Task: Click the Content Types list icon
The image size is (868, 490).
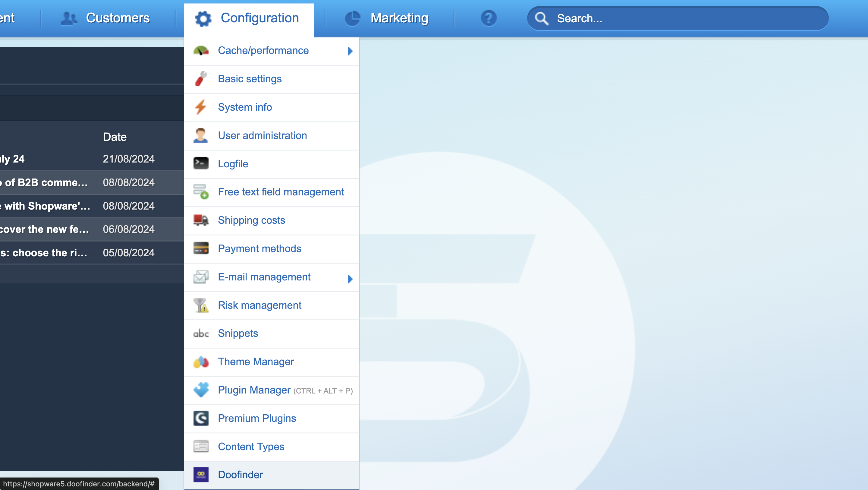Action: click(201, 447)
